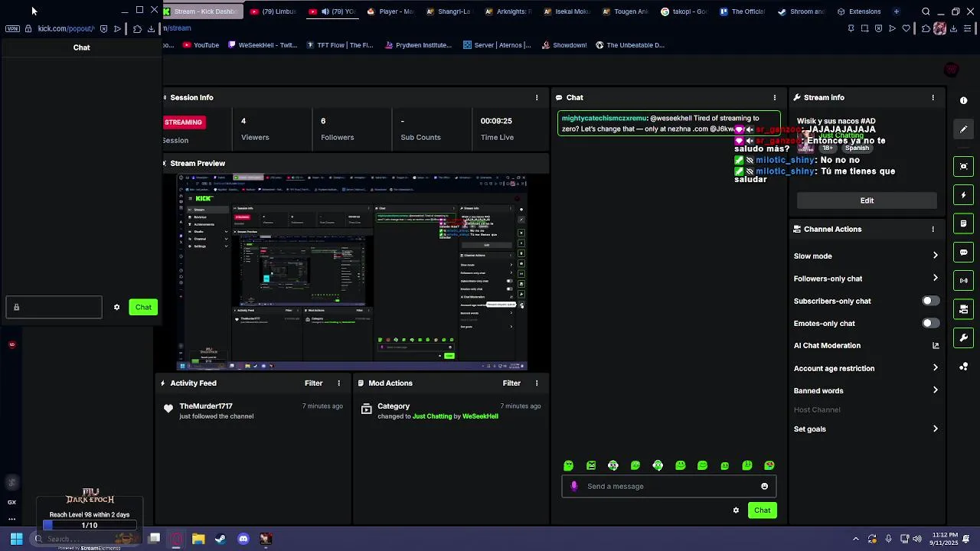The image size is (980, 551).
Task: Open the YouTube bookmark
Action: (201, 45)
